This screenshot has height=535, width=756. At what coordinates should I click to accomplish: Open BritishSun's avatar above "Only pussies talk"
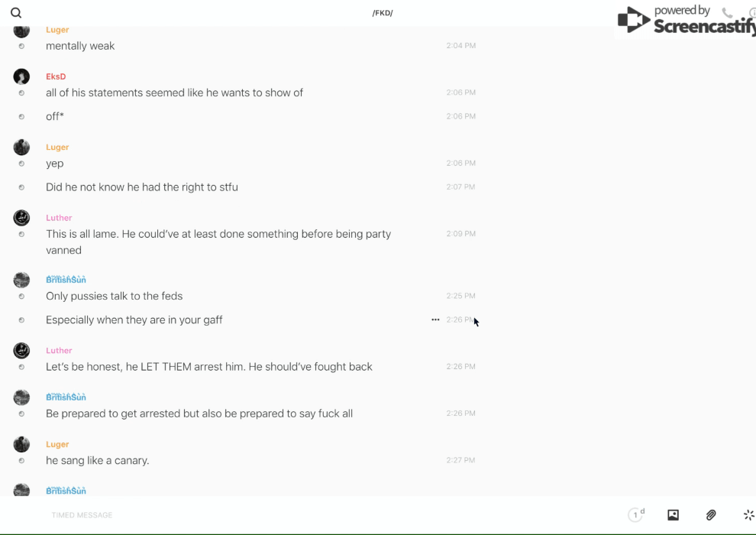click(x=21, y=280)
